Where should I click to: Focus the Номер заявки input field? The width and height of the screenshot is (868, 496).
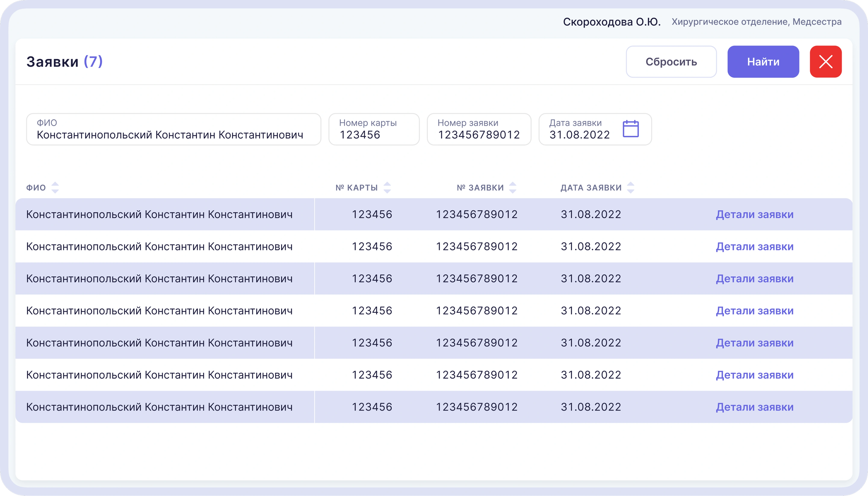point(479,129)
